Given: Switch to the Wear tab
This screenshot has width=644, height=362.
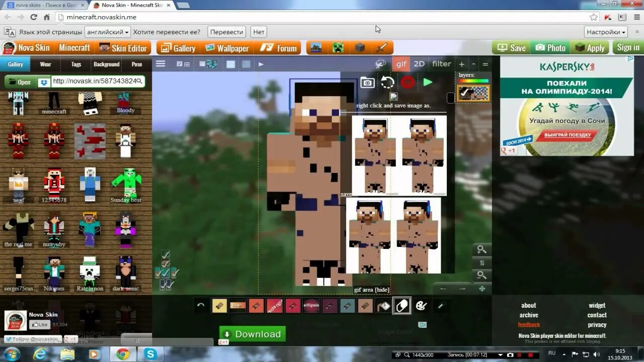Looking at the screenshot, I should click(x=45, y=64).
